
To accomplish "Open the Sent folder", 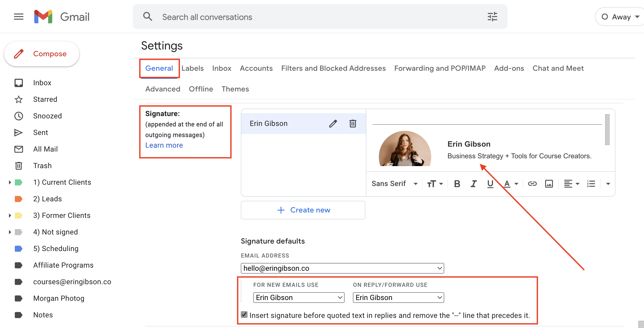I will 40,132.
